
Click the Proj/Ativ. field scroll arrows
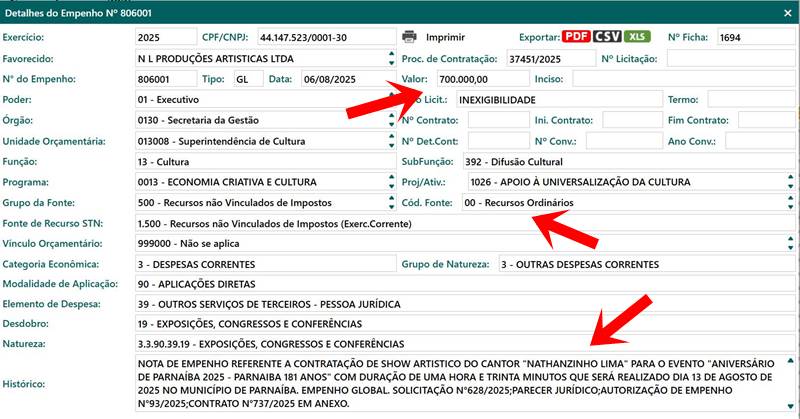pos(791,183)
